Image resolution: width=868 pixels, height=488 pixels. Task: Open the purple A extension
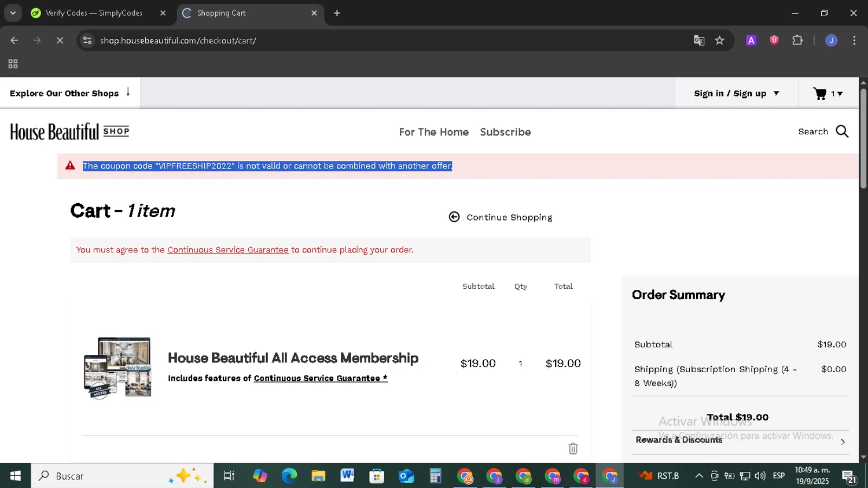[751, 41]
